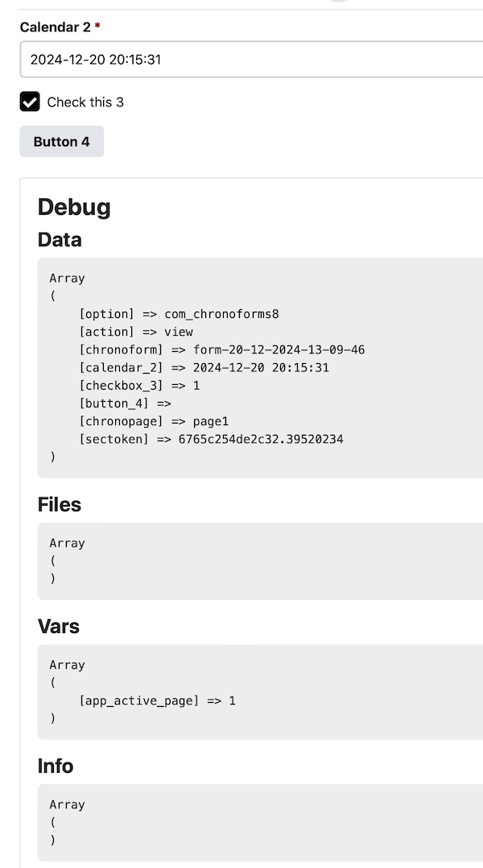Click the 'Check this 3' label text
Screen dimensions: 483x868
click(x=85, y=101)
